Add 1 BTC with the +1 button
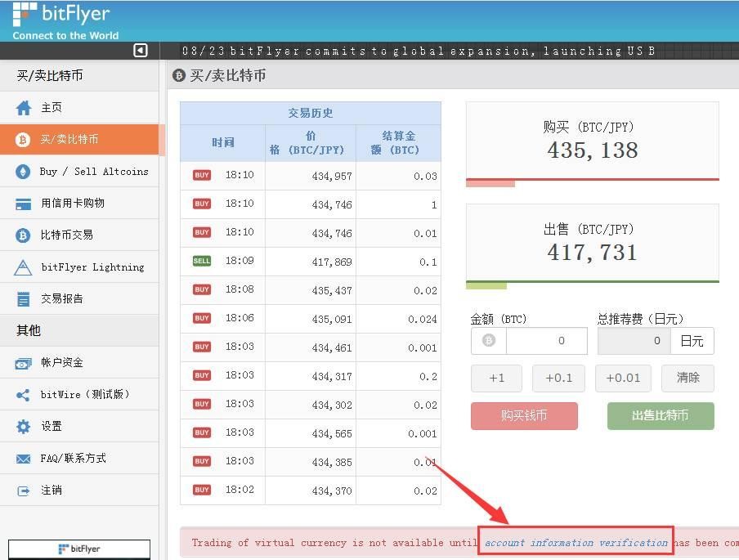The height and width of the screenshot is (560, 739). click(x=496, y=378)
